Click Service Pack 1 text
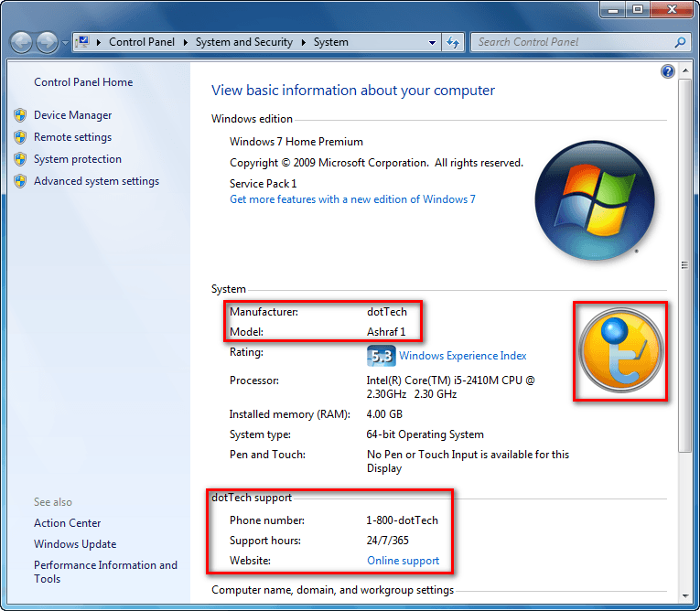The width and height of the screenshot is (700, 611). click(263, 184)
